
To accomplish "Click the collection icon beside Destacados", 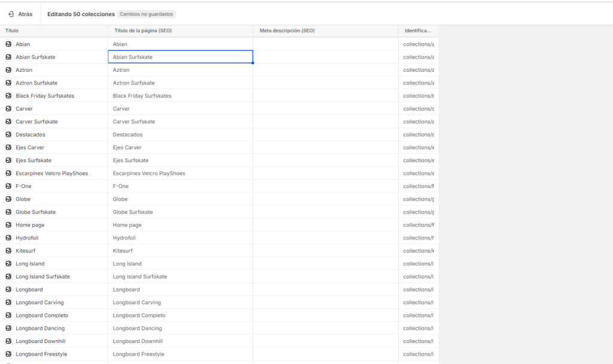I will [x=8, y=135].
